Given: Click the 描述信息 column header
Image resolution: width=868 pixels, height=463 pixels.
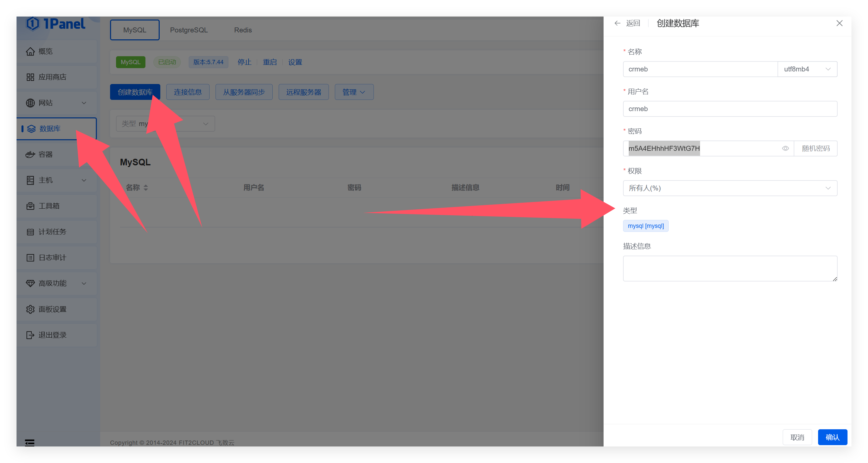Looking at the screenshot, I should tap(465, 188).
